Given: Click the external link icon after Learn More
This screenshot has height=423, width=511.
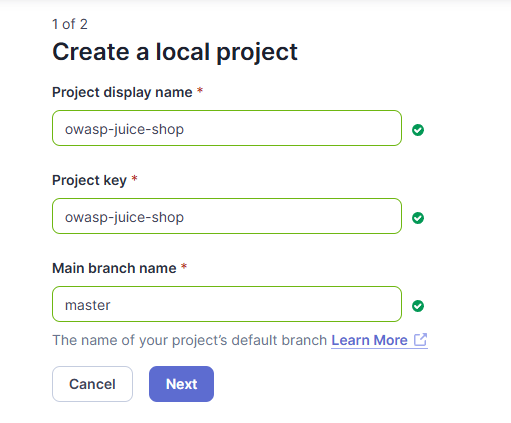Looking at the screenshot, I should pyautogui.click(x=420, y=340).
